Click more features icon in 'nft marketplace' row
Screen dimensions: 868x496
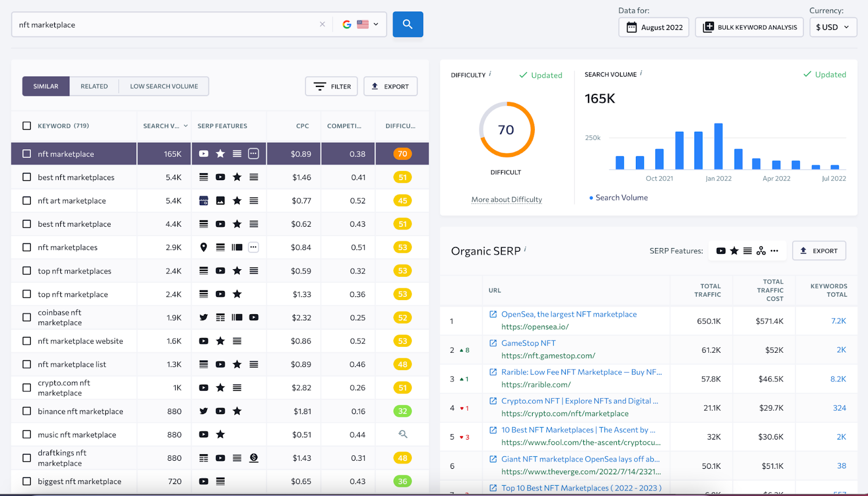click(x=253, y=154)
